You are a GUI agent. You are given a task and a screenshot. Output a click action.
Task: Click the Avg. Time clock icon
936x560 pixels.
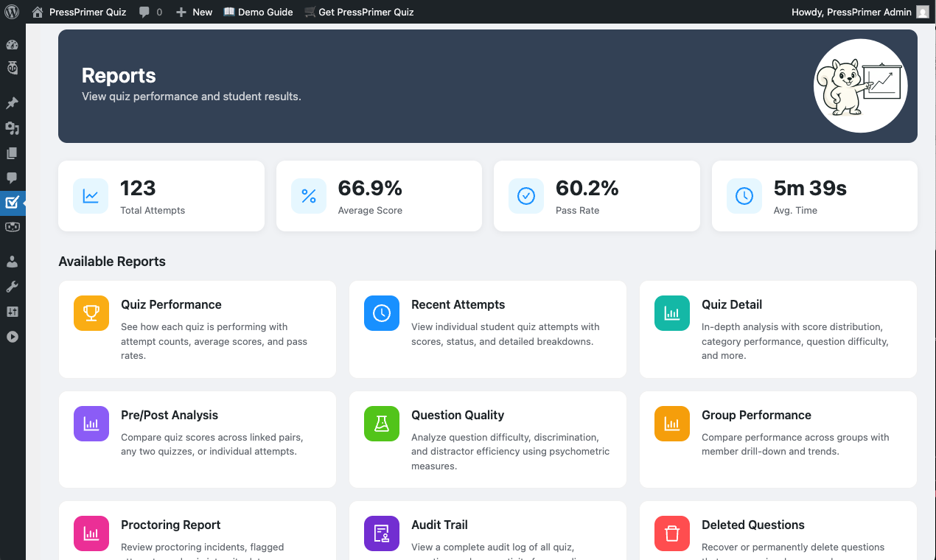coord(744,196)
